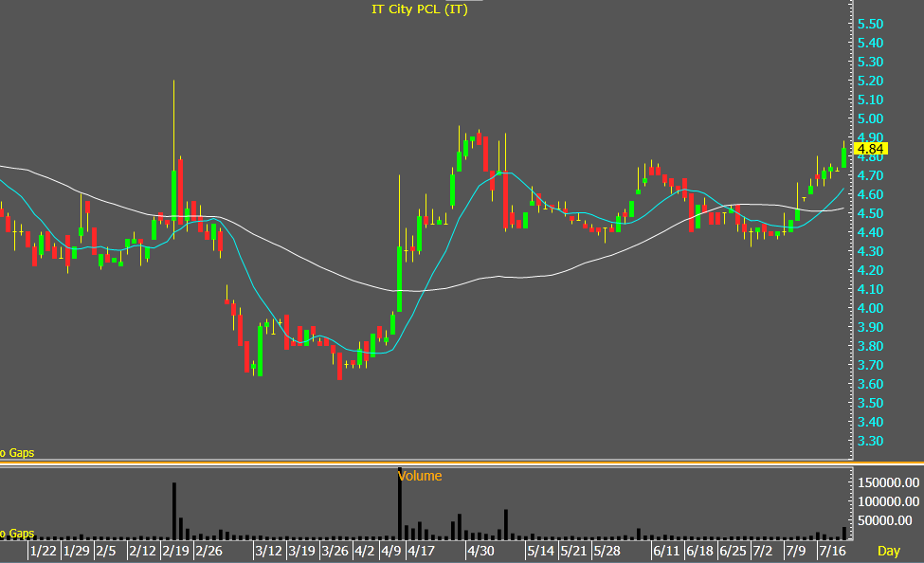Select the 3.60 price axis label
Image resolution: width=924 pixels, height=563 pixels.
click(x=870, y=384)
